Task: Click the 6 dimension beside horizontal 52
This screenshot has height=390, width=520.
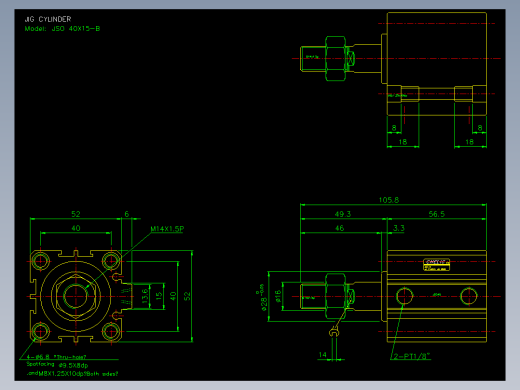Action: [127, 214]
